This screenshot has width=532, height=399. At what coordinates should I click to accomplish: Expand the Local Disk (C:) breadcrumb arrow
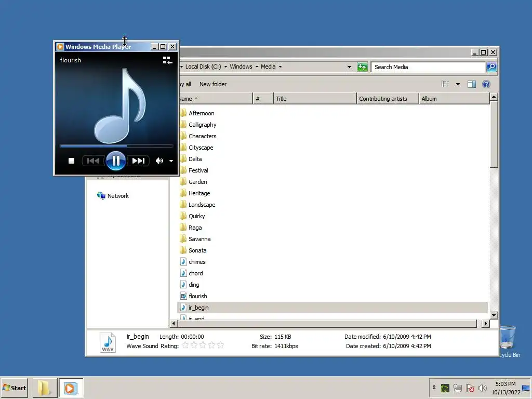225,67
